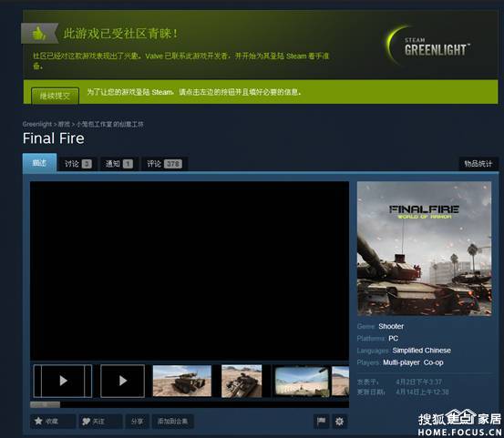The width and height of the screenshot is (504, 438).
Task: Select the description (描述) tab
Action: point(39,163)
